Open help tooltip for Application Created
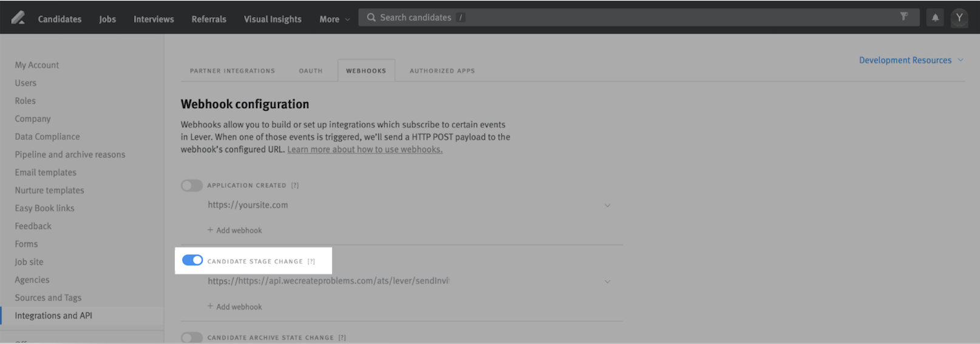980x344 pixels. click(x=295, y=185)
